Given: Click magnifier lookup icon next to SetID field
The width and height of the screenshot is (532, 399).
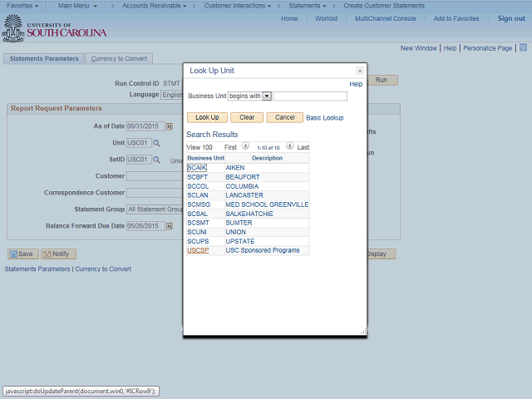Looking at the screenshot, I should click(x=156, y=160).
